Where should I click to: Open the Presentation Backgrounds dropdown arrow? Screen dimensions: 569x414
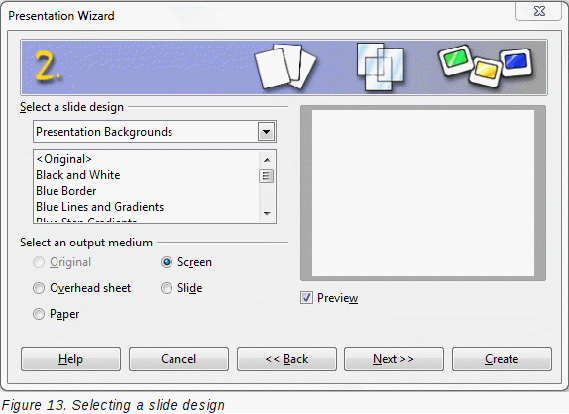coord(266,132)
